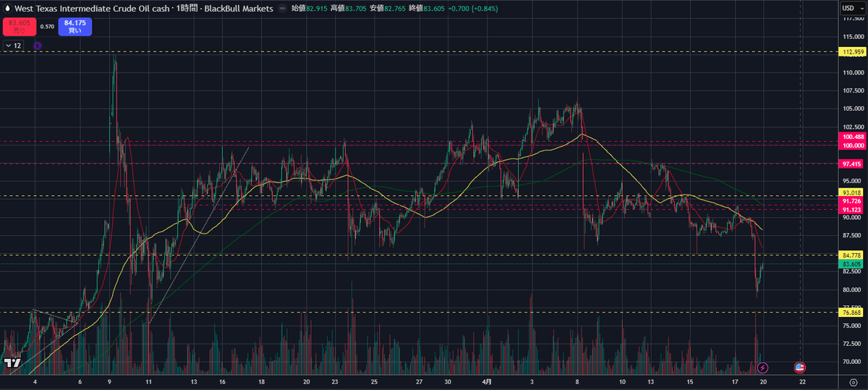Screen dimensions: 868x390
Task: Click the 93.018 yellow price label
Action: (x=850, y=192)
